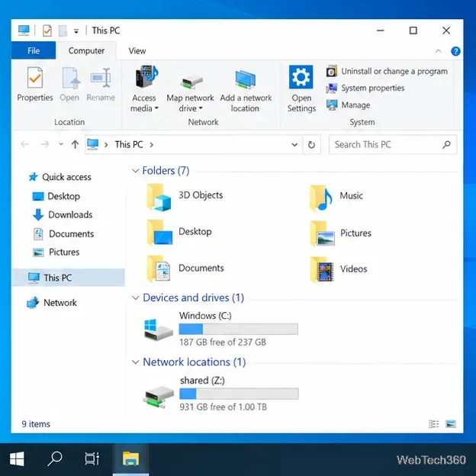Select the Windows (C:) drive
The width and height of the screenshot is (476, 476).
[x=221, y=329]
